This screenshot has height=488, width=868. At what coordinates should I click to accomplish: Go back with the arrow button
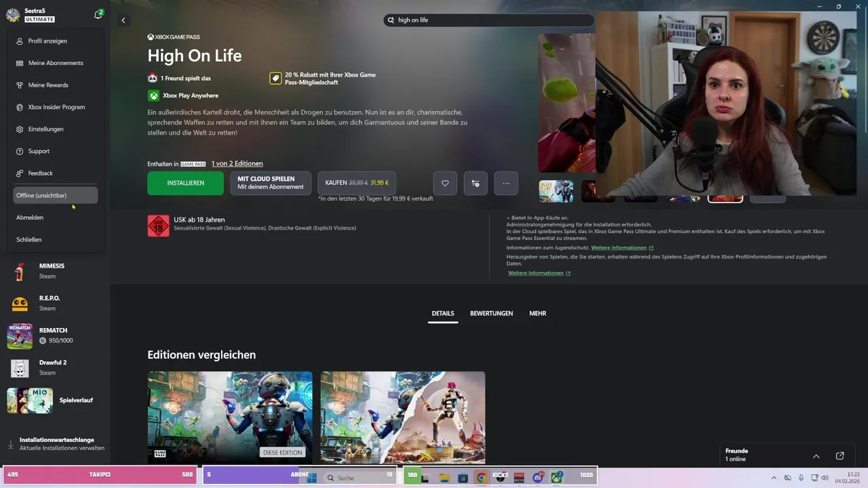coord(123,20)
